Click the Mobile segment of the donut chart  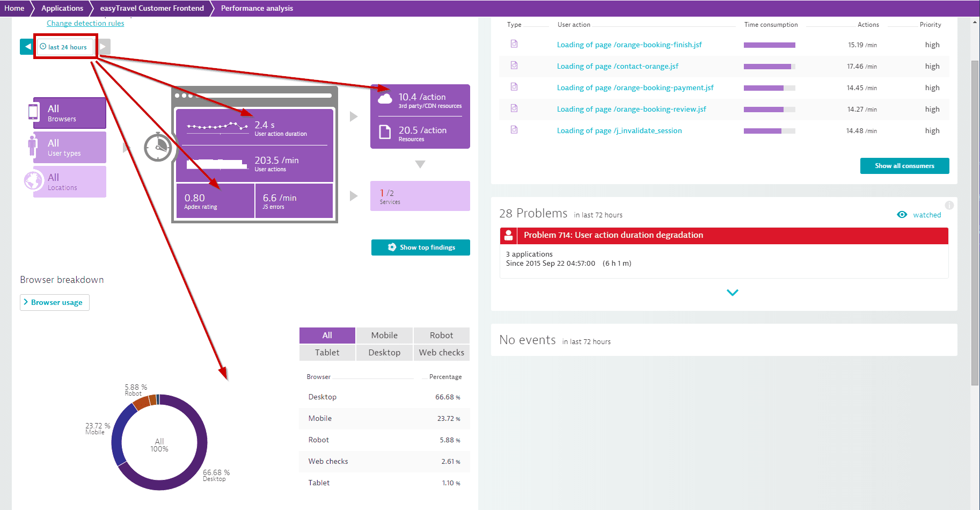point(117,432)
